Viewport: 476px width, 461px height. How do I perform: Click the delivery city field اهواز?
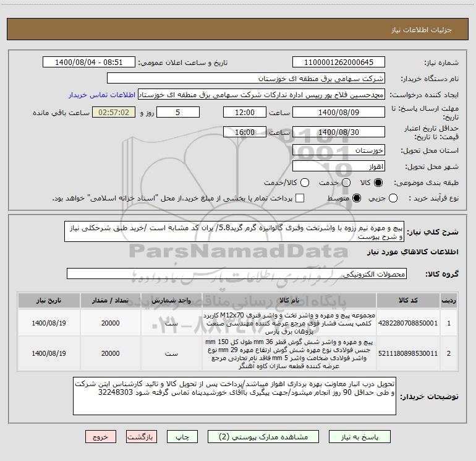(x=339, y=166)
